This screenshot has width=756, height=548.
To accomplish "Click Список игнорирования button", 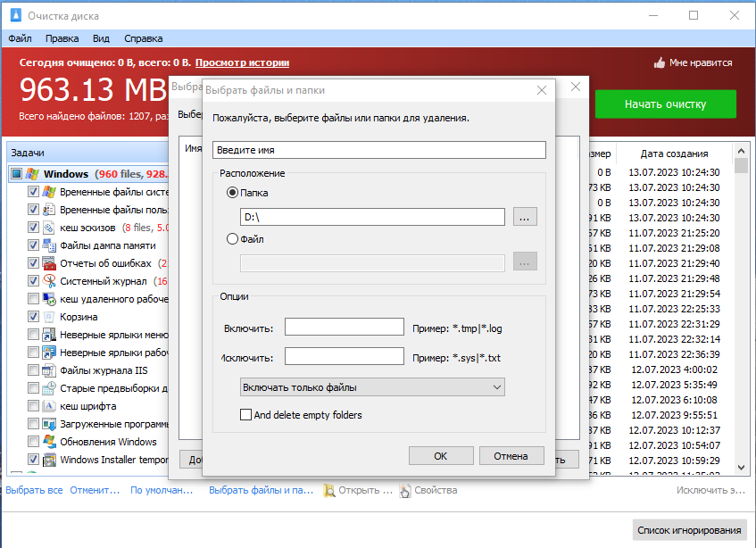I will 689,530.
